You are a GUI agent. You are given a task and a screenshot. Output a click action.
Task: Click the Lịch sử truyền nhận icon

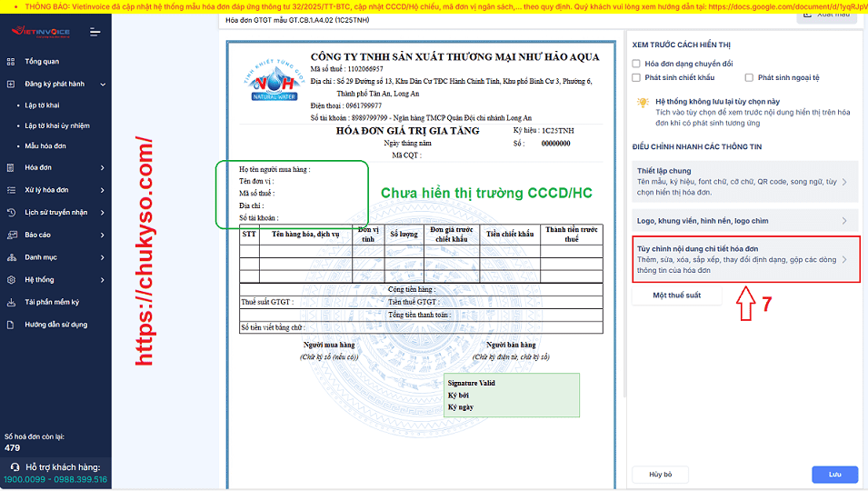tap(11, 212)
